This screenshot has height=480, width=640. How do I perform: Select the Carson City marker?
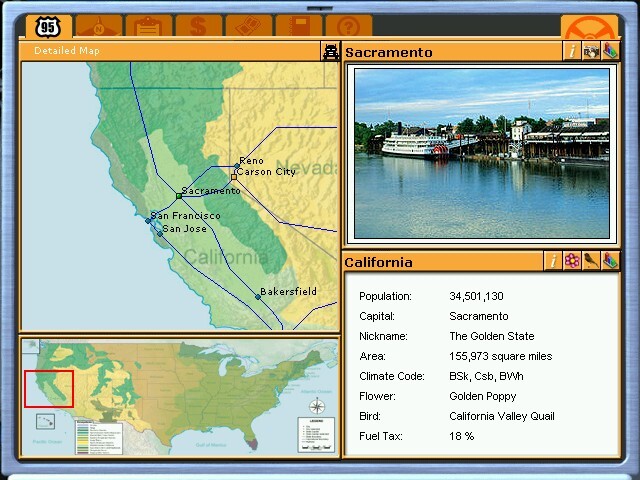click(234, 177)
